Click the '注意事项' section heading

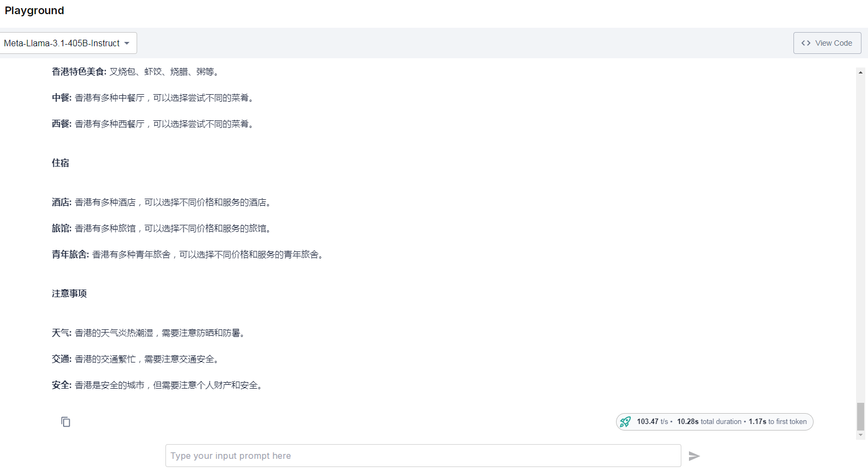coord(69,293)
